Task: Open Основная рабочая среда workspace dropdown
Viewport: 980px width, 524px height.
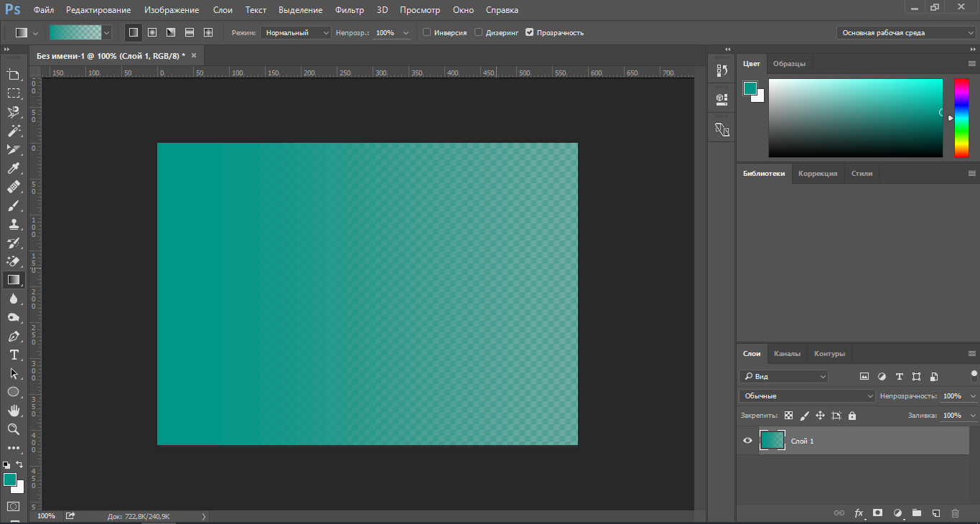Action: pyautogui.click(x=906, y=33)
